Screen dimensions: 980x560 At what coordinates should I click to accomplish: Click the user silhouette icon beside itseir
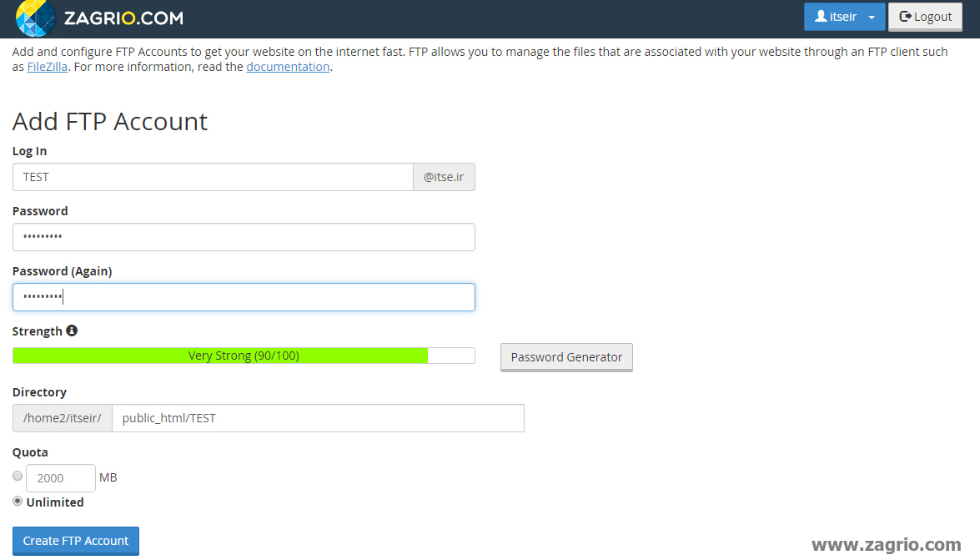pyautogui.click(x=821, y=16)
